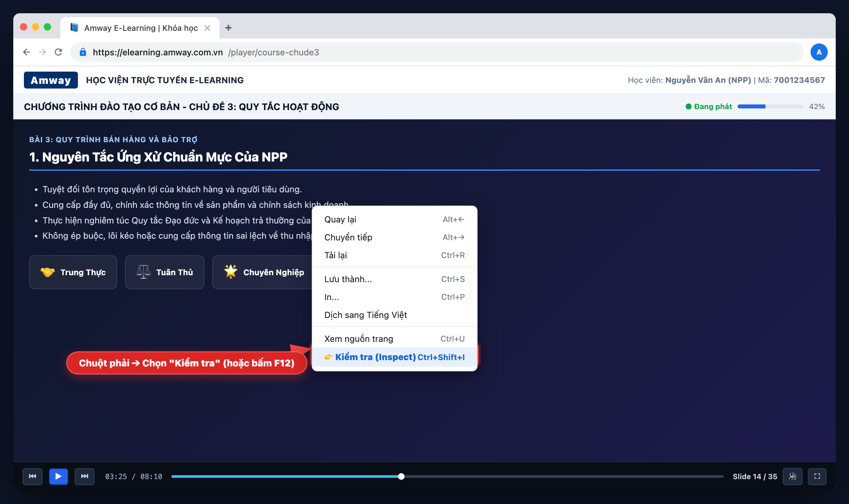Image resolution: width=849 pixels, height=504 pixels.
Task: Click the learner name 'Nguyễn Văn An (NPP)'
Action: pyautogui.click(x=708, y=80)
